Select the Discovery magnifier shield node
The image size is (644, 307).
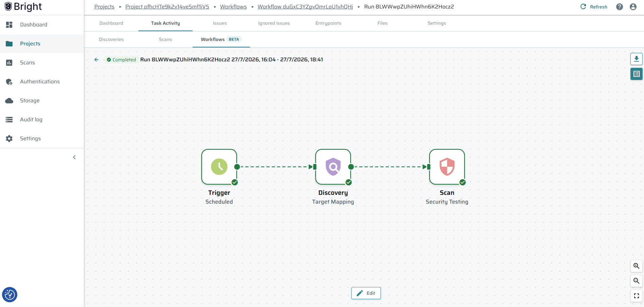coord(333,167)
